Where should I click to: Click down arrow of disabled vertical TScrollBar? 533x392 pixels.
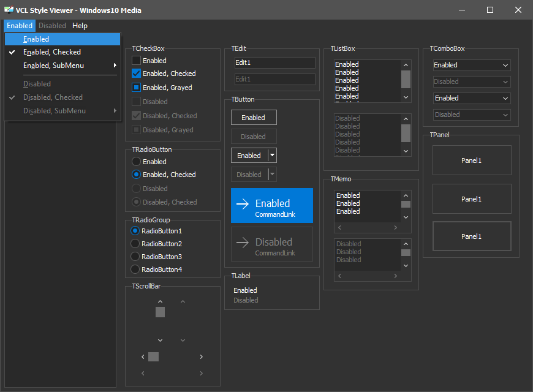[183, 341]
